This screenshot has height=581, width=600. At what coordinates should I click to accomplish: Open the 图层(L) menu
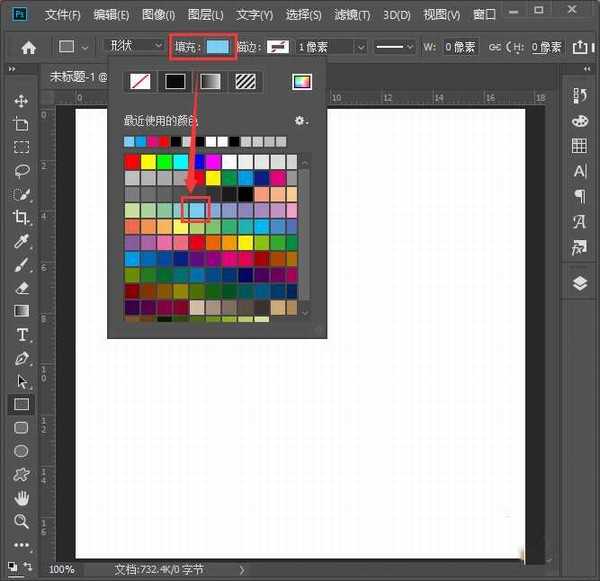pyautogui.click(x=206, y=15)
